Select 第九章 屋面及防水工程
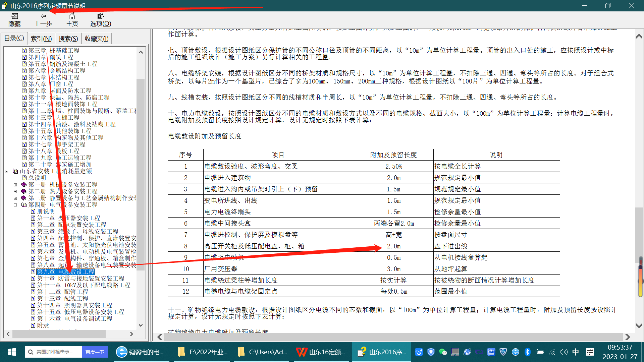 60,91
